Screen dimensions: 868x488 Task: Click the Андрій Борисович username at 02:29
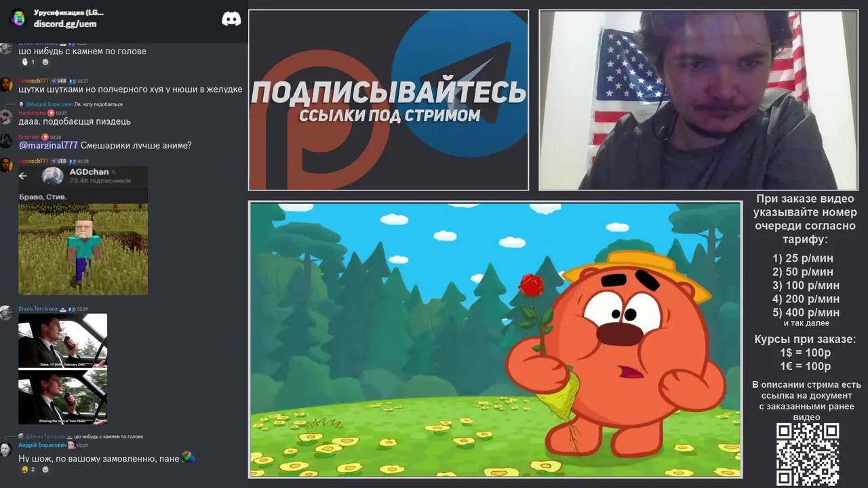coord(42,445)
